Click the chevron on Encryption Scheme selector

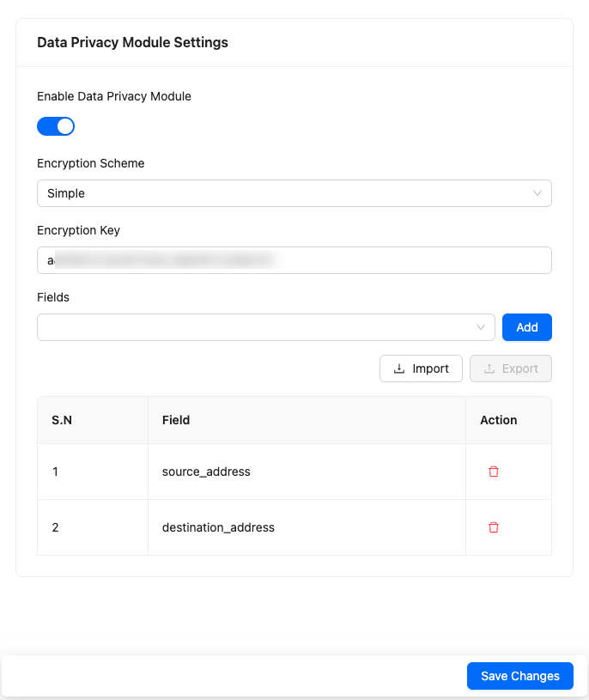537,193
